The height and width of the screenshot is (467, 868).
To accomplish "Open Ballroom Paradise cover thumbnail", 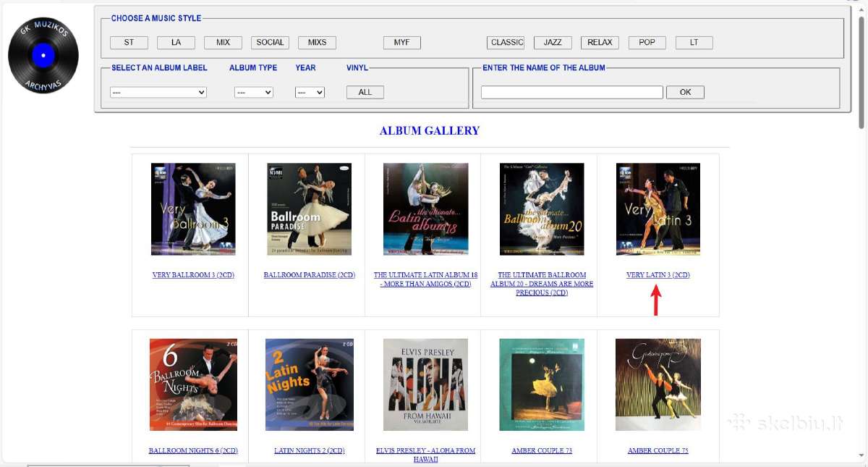I will pos(310,209).
